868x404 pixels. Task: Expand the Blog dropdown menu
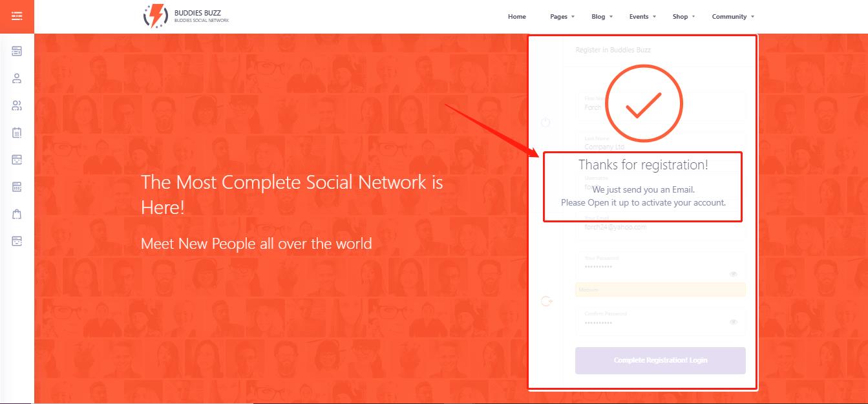click(602, 17)
